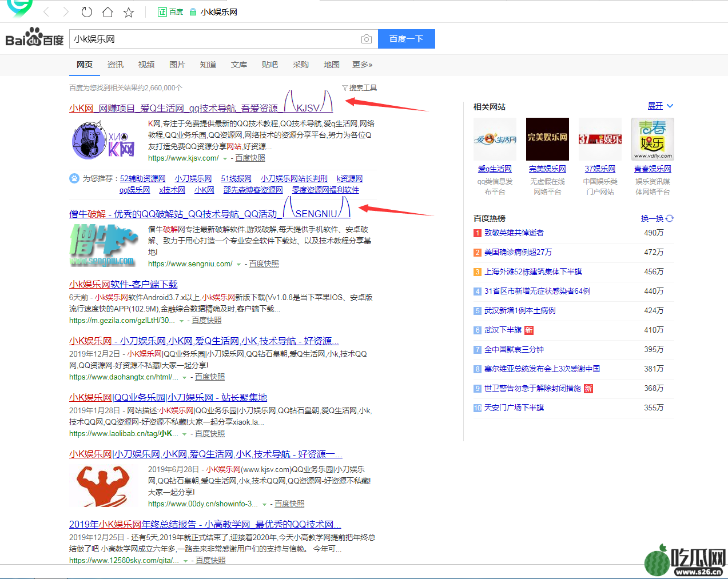Open the 更多» search category menu
The image size is (728, 579).
363,65
